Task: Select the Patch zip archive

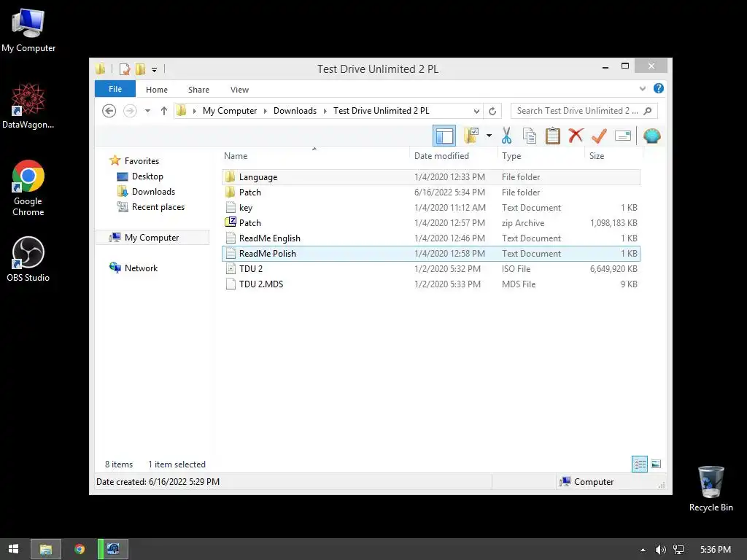Action: [x=430, y=223]
